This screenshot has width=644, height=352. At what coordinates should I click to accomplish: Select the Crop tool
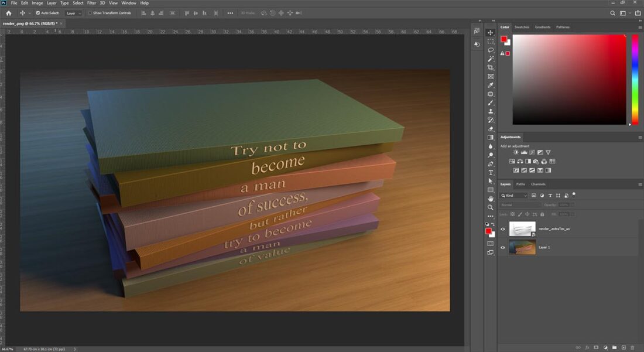(491, 67)
